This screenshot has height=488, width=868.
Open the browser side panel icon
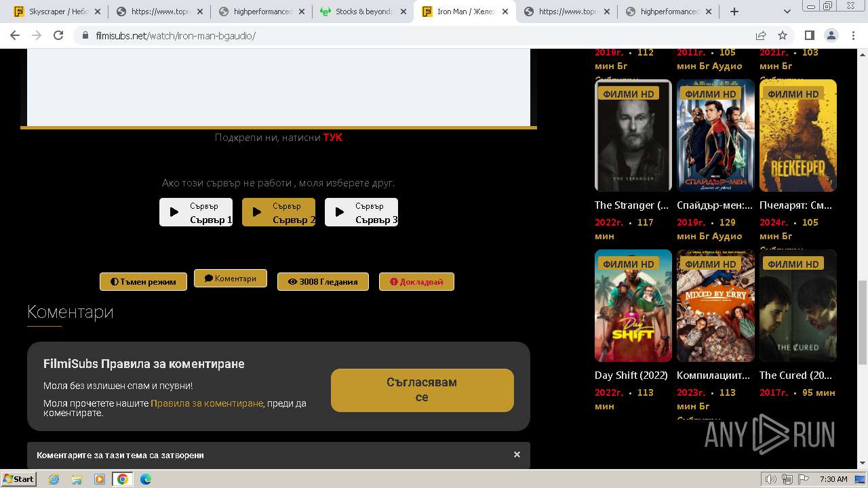[x=809, y=35]
